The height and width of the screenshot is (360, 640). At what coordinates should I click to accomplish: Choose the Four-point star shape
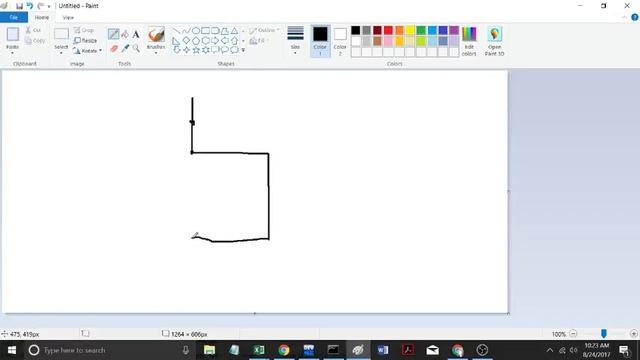(x=186, y=50)
